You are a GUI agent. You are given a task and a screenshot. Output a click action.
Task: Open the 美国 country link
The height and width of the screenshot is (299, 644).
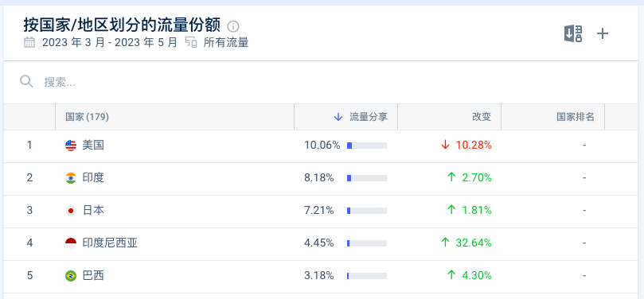click(x=93, y=146)
